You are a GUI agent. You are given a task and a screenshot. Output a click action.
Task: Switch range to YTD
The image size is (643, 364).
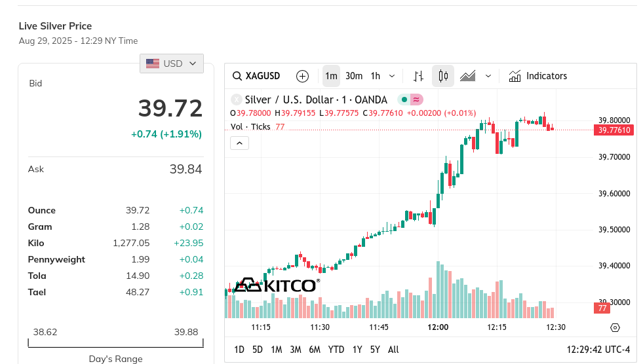pos(336,350)
